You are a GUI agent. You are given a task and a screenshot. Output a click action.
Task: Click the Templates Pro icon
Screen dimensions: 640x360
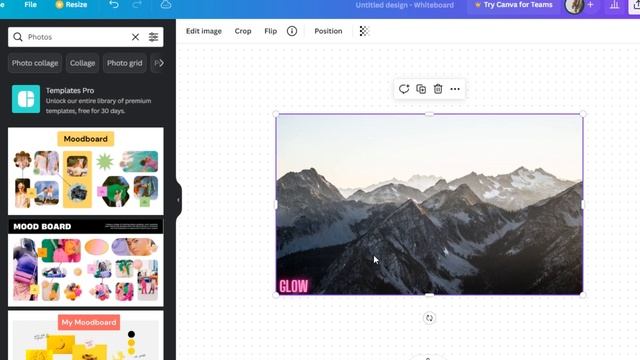[x=26, y=99]
